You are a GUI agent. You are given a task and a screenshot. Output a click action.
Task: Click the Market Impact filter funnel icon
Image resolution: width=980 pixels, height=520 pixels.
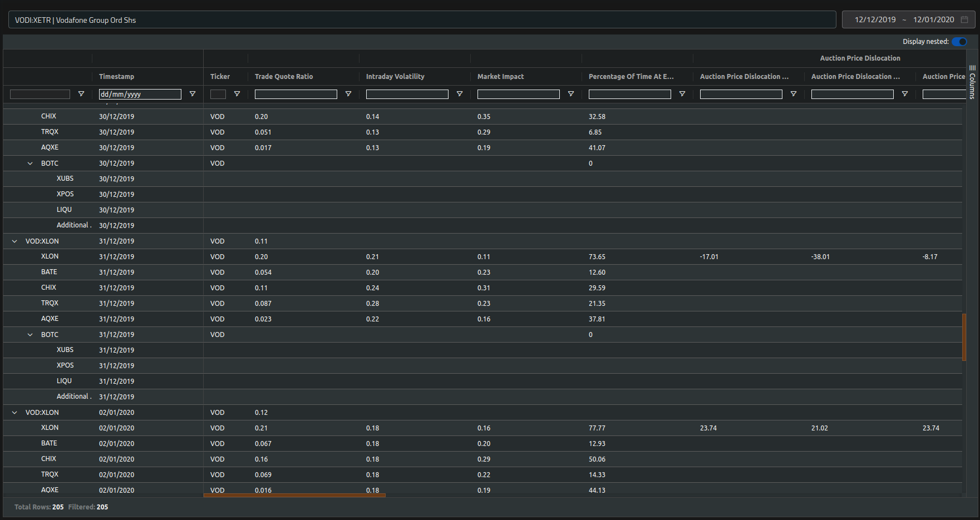(570, 94)
